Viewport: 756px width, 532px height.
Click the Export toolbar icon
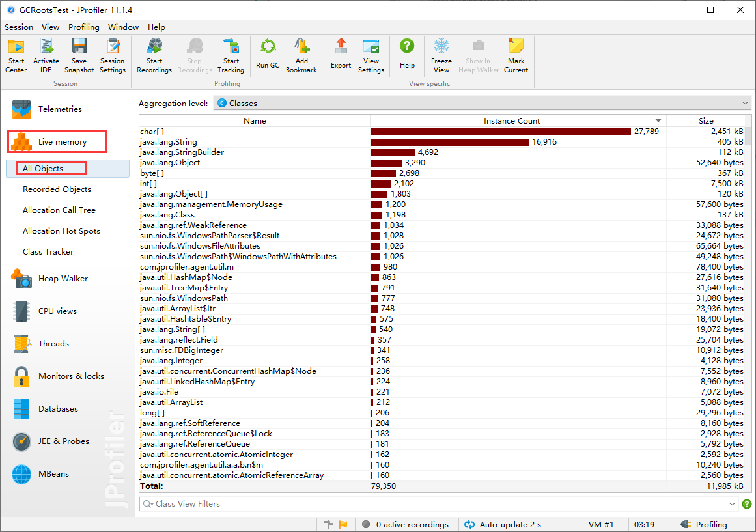point(341,54)
